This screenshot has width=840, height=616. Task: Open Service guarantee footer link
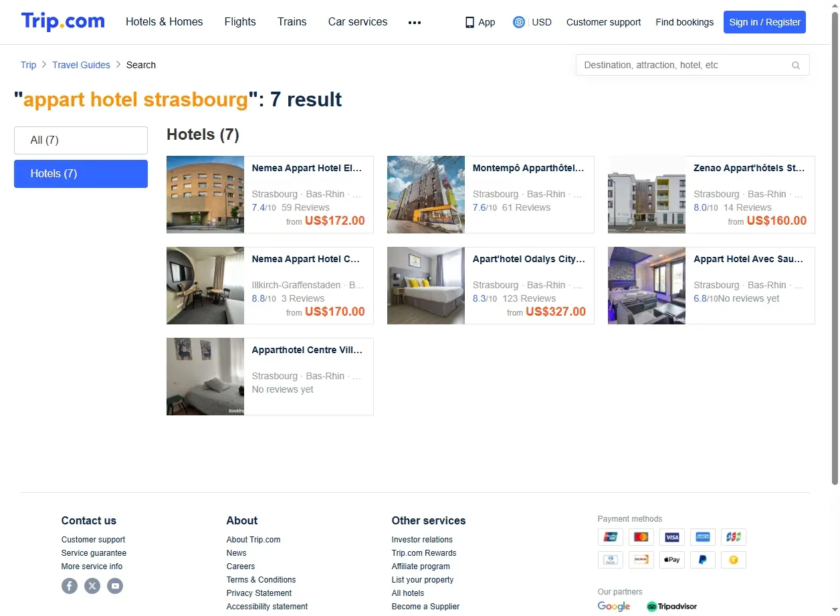94,553
